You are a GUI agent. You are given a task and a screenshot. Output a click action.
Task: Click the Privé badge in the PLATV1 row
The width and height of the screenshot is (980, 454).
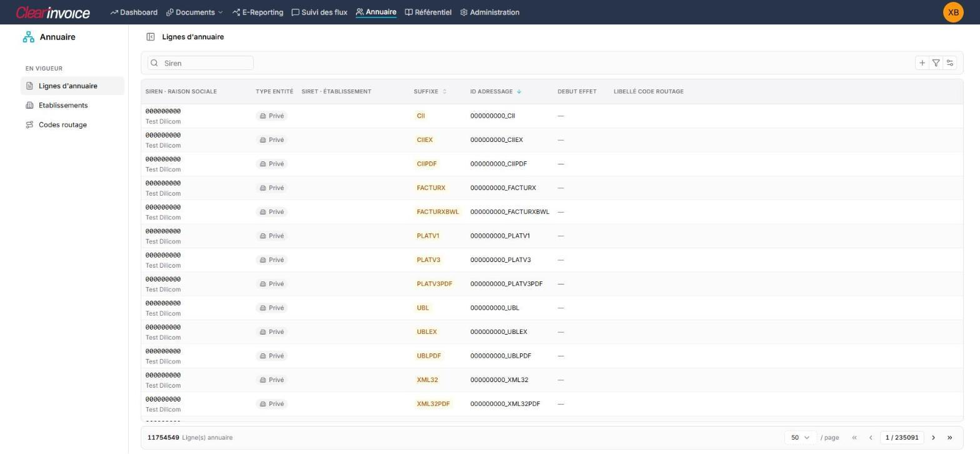(271, 236)
